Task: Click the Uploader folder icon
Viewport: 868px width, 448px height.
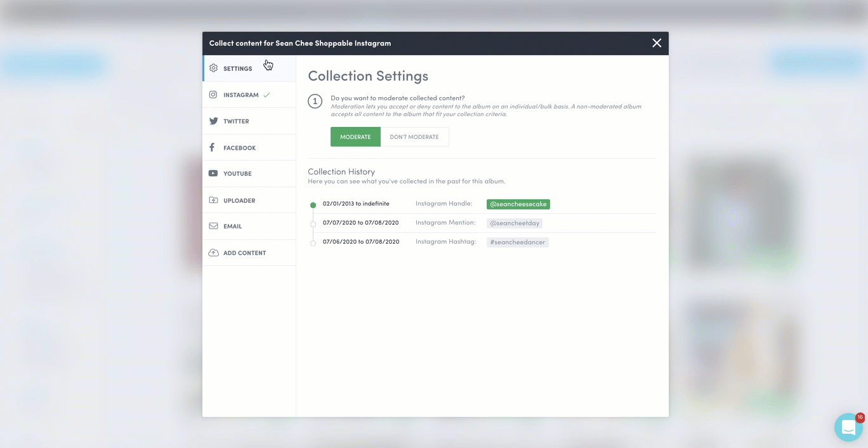Action: click(x=214, y=201)
